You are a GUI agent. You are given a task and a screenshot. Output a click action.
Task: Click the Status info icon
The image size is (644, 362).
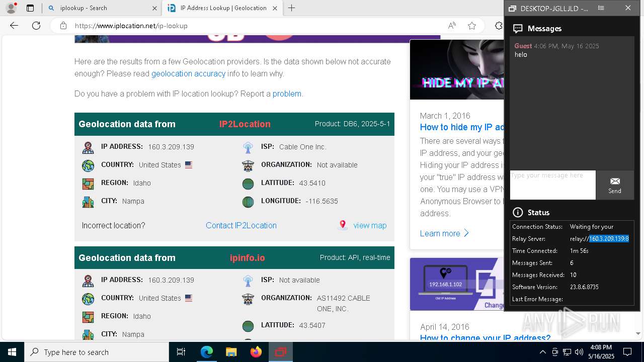pyautogui.click(x=517, y=212)
